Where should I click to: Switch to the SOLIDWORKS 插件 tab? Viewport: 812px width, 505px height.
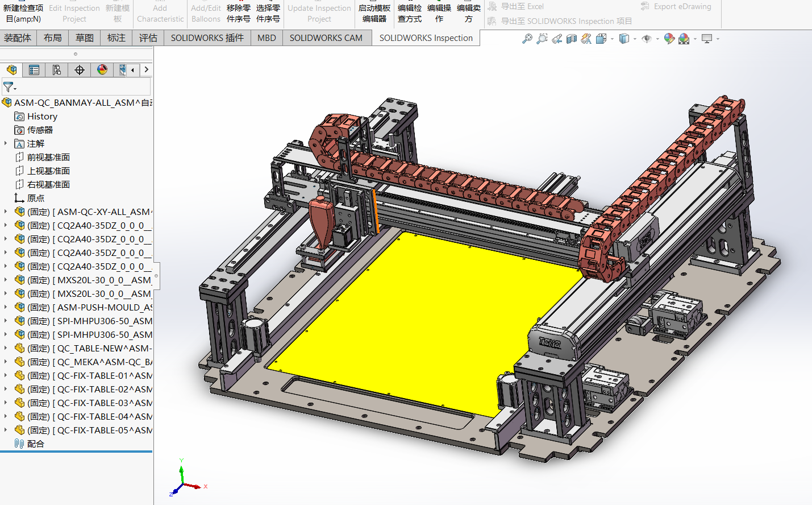207,38
